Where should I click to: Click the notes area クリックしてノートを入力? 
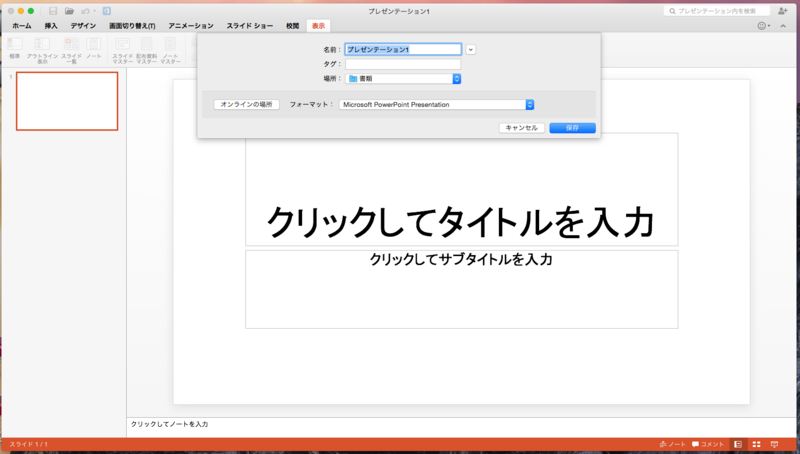point(169,424)
